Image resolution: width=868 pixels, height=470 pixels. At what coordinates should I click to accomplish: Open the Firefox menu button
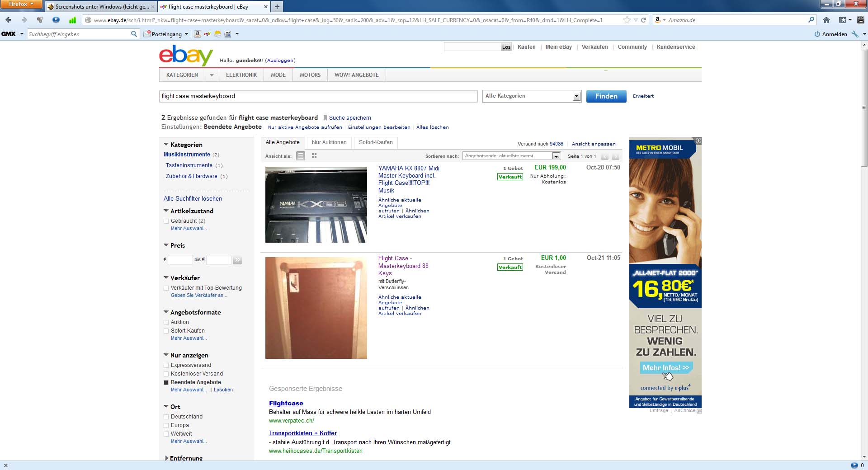(x=21, y=4)
